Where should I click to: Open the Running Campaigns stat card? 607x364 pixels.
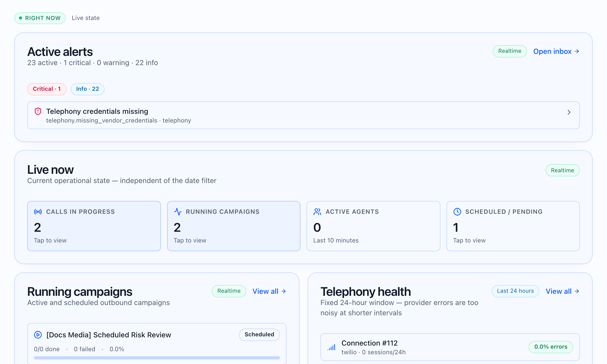coord(234,226)
